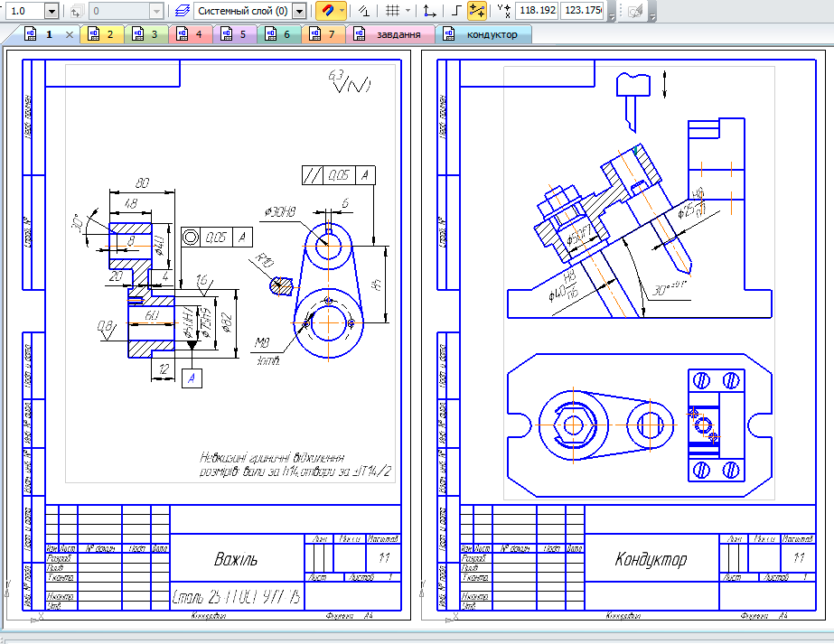Switch to document tab 6
This screenshot has width=834, height=644.
(x=278, y=34)
